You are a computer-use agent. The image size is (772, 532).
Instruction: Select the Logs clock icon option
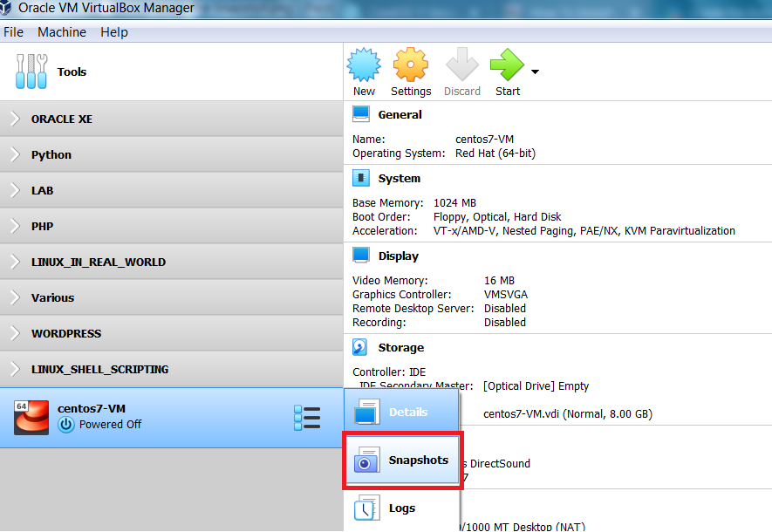pyautogui.click(x=367, y=508)
